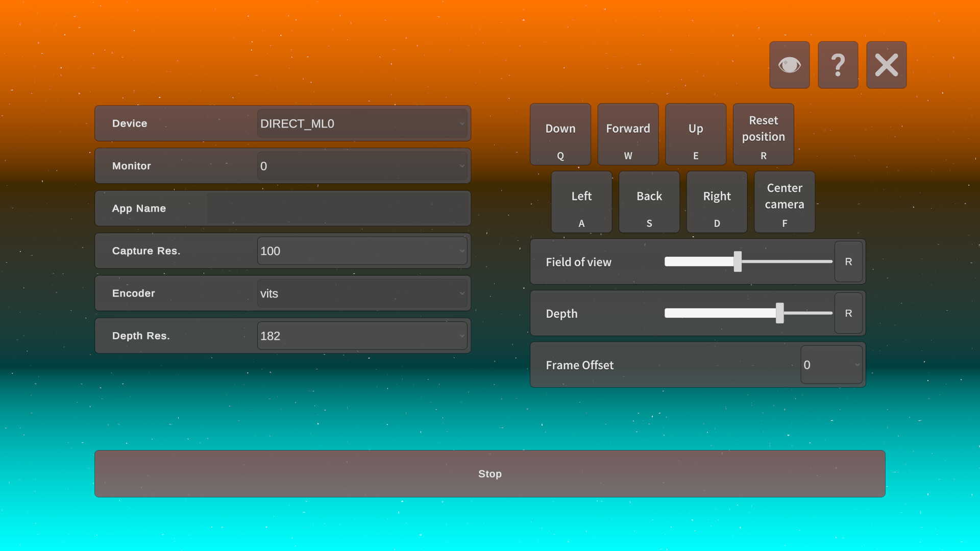This screenshot has width=980, height=551.
Task: Activate the Center camera control
Action: tap(785, 202)
